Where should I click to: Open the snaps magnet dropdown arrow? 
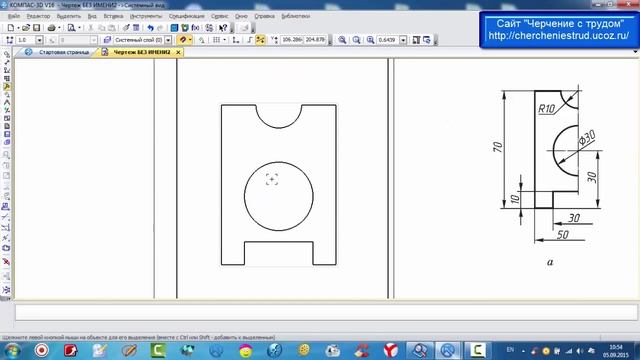tap(190, 40)
